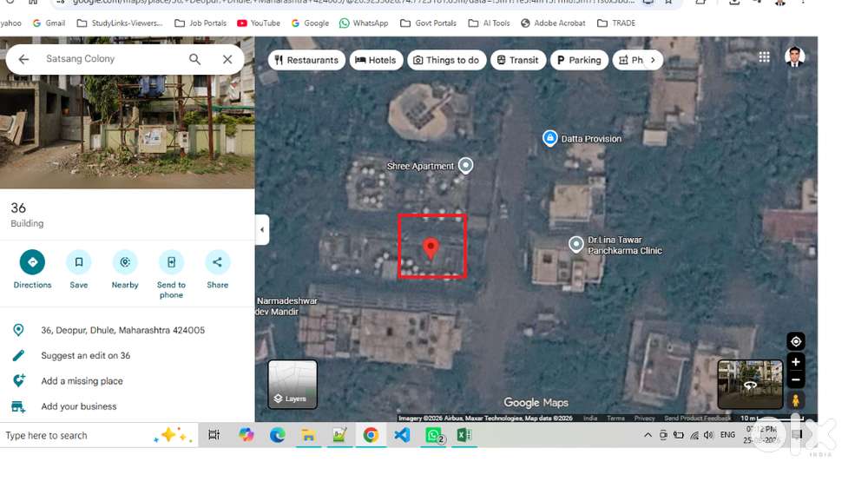Click the address 36, Deopur, Dhule, Maharashtra 424005

coord(123,330)
